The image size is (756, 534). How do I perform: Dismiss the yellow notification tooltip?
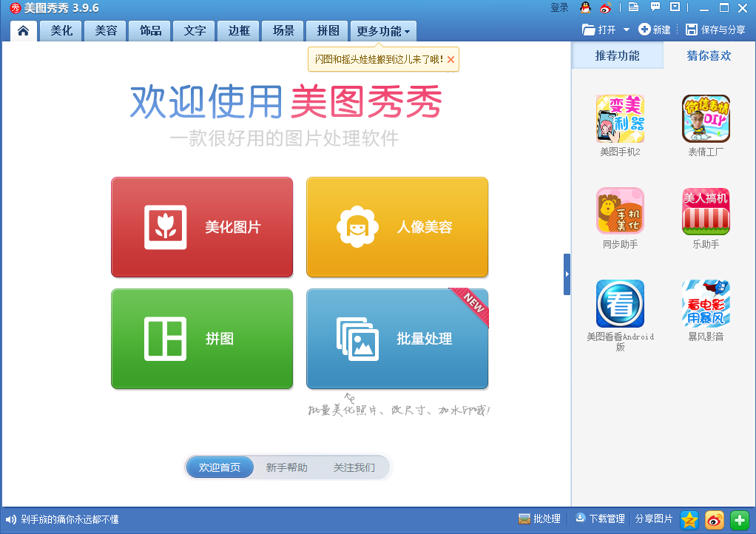450,60
